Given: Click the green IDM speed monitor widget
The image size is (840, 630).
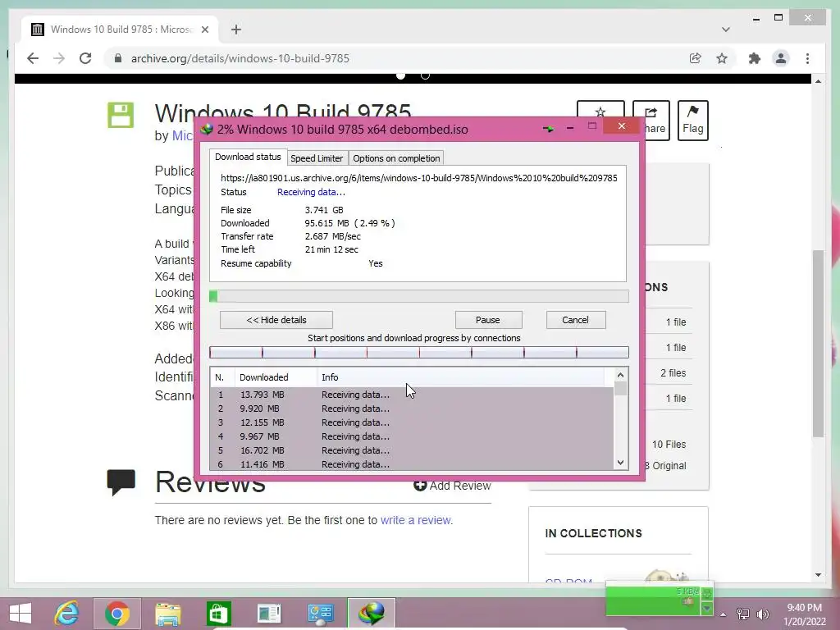Looking at the screenshot, I should click(x=660, y=600).
